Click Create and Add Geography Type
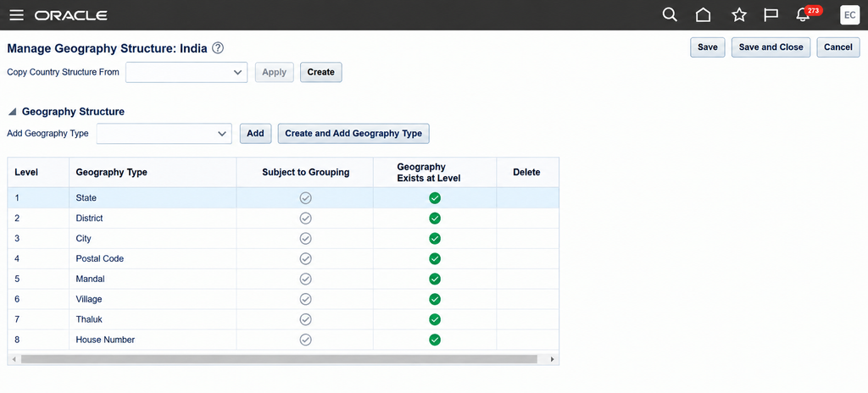 tap(353, 133)
